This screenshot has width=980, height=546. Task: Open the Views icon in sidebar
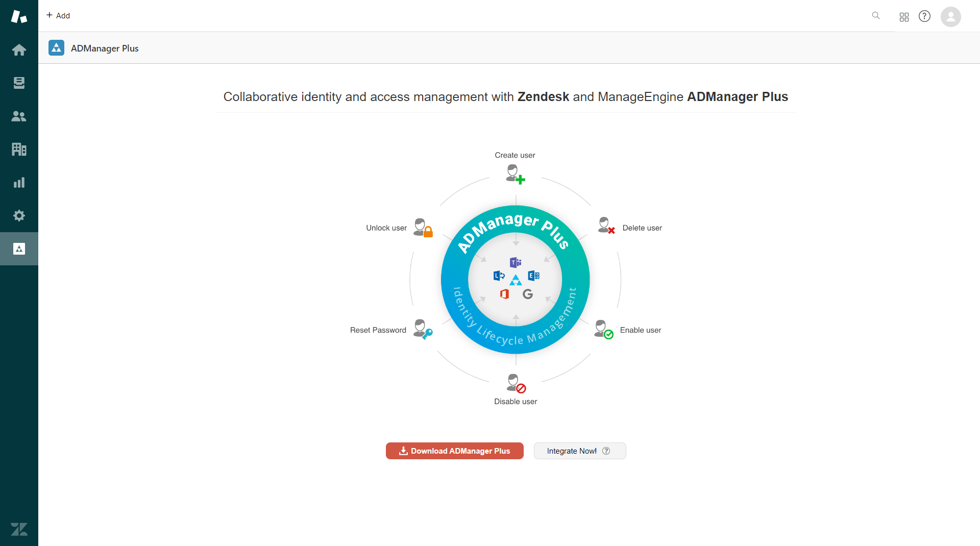(x=19, y=83)
